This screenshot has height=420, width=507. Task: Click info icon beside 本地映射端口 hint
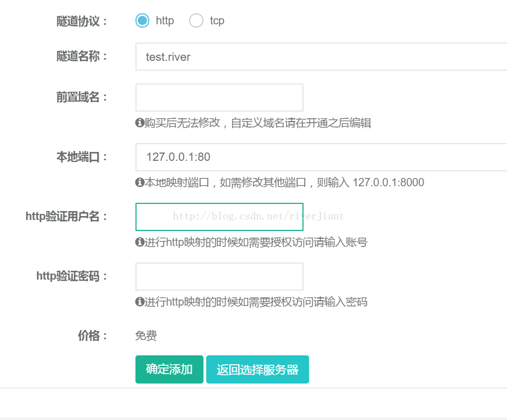[140, 182]
